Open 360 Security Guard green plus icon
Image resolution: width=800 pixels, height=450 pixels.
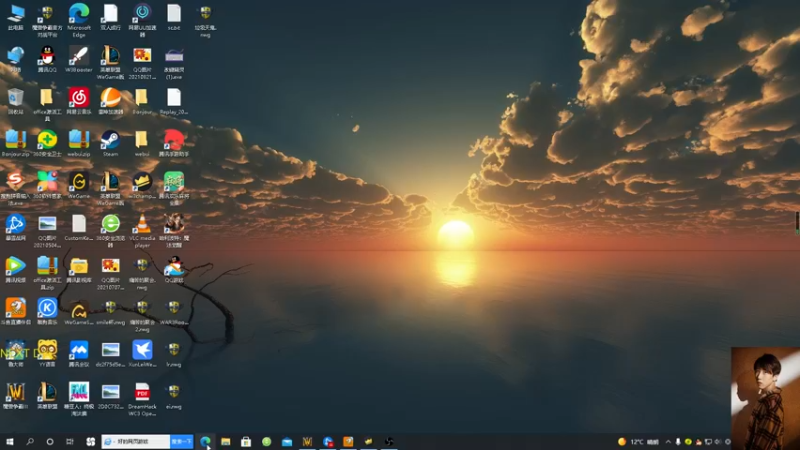point(47,143)
